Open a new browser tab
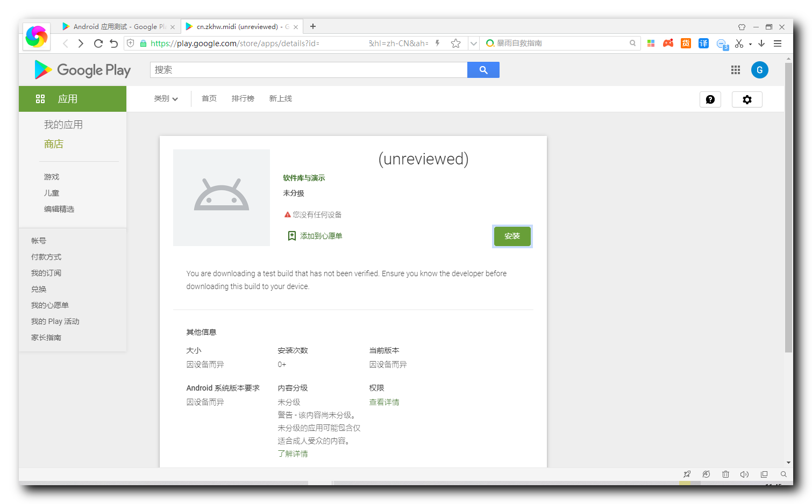The height and width of the screenshot is (504, 812). tap(313, 26)
